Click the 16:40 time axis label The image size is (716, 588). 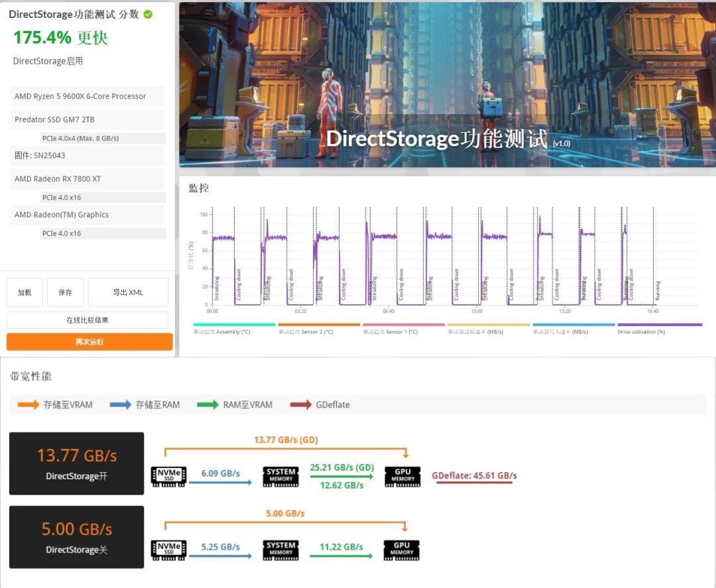[x=653, y=312]
